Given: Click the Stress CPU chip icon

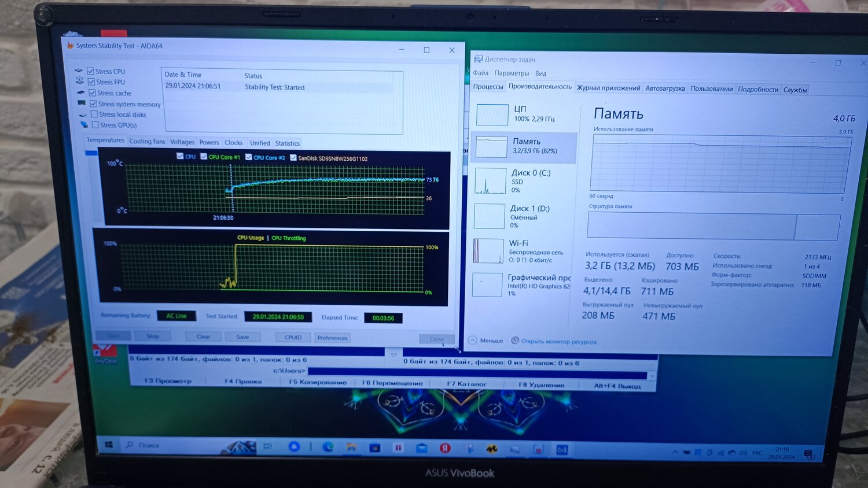Looking at the screenshot, I should coord(79,71).
